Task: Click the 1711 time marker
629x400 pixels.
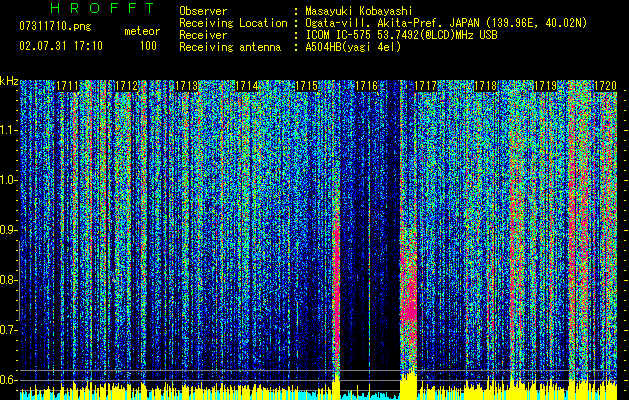Action: point(67,86)
